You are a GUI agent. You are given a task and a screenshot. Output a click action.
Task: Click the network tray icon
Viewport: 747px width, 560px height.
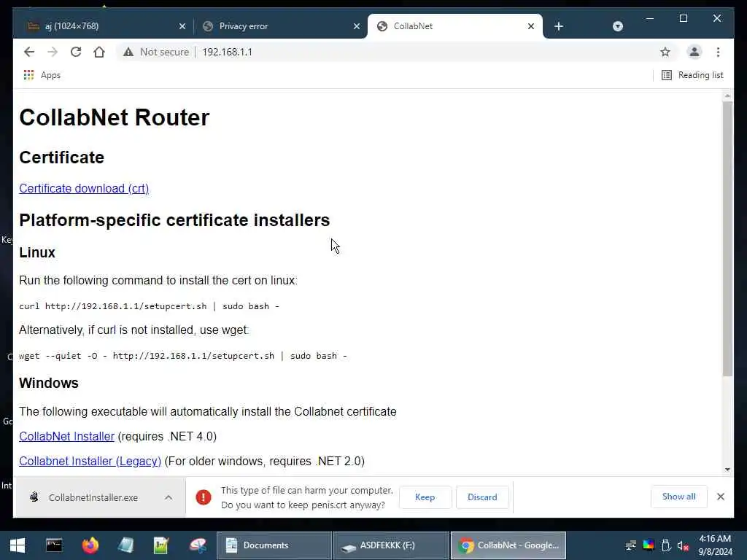click(631, 545)
